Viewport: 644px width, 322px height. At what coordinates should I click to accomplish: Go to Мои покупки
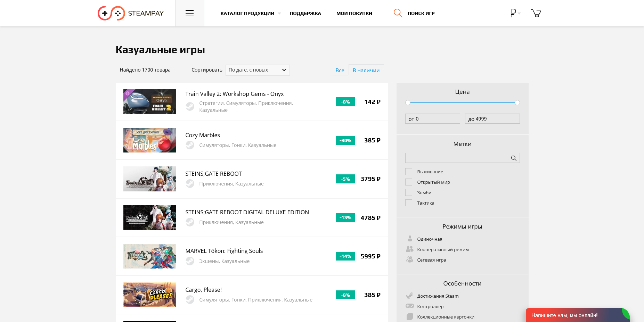[354, 13]
